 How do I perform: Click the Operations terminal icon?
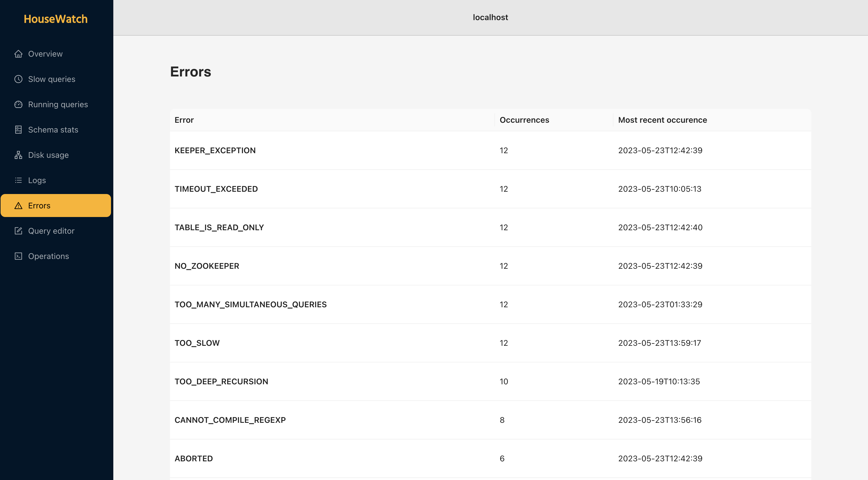[18, 256]
